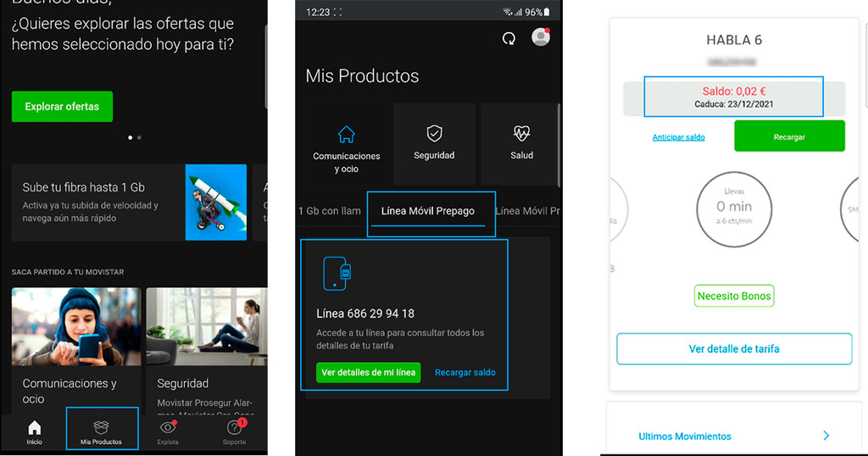
Task: Click Recargar saldo link
Action: (x=465, y=372)
